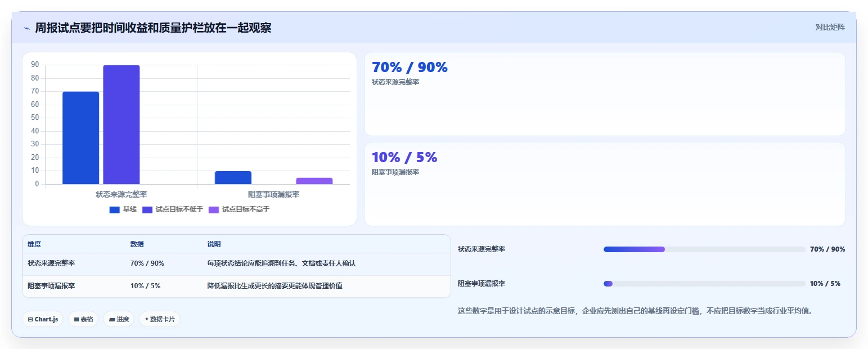This screenshot has height=349, width=868.
Task: Click the 70% / 90% progress value label
Action: point(827,249)
